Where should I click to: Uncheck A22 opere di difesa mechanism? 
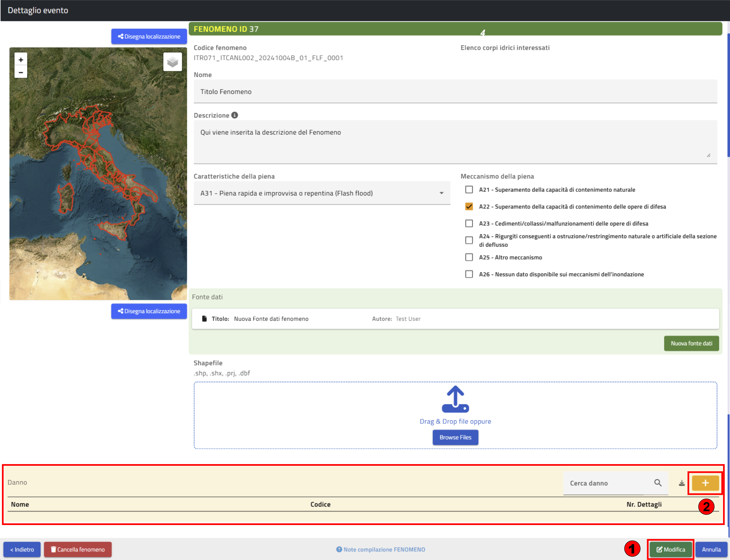[x=469, y=207]
